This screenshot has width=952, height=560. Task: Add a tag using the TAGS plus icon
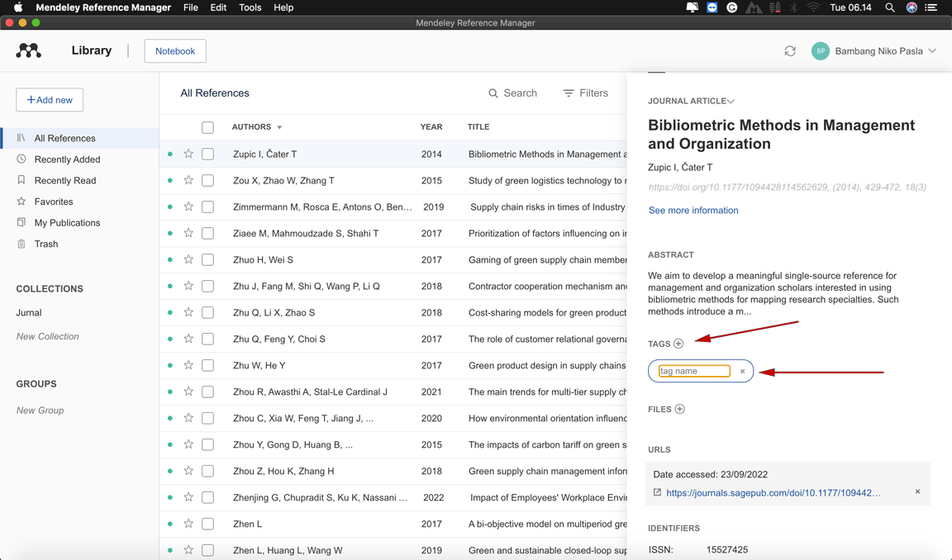[x=678, y=343]
